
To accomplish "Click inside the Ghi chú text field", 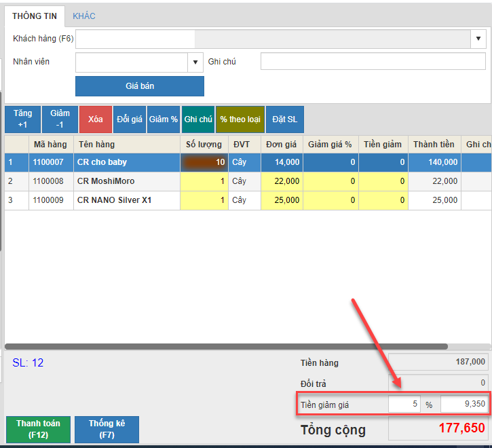I will coord(373,62).
